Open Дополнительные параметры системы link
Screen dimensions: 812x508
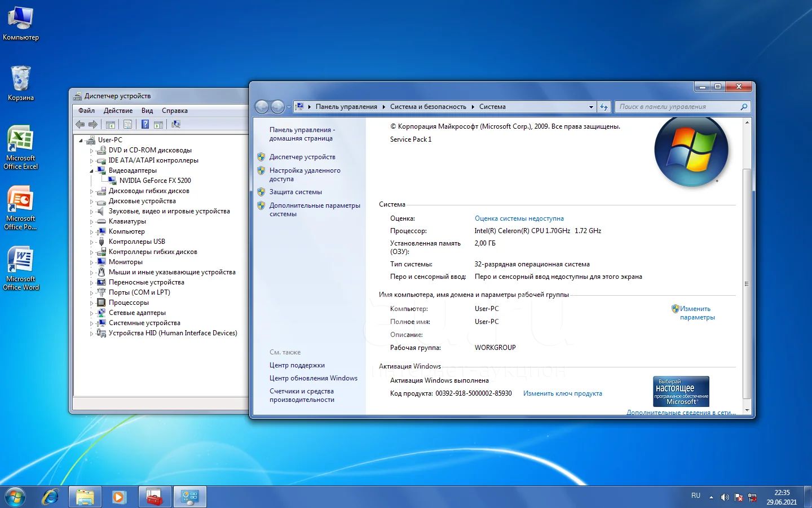tap(315, 209)
